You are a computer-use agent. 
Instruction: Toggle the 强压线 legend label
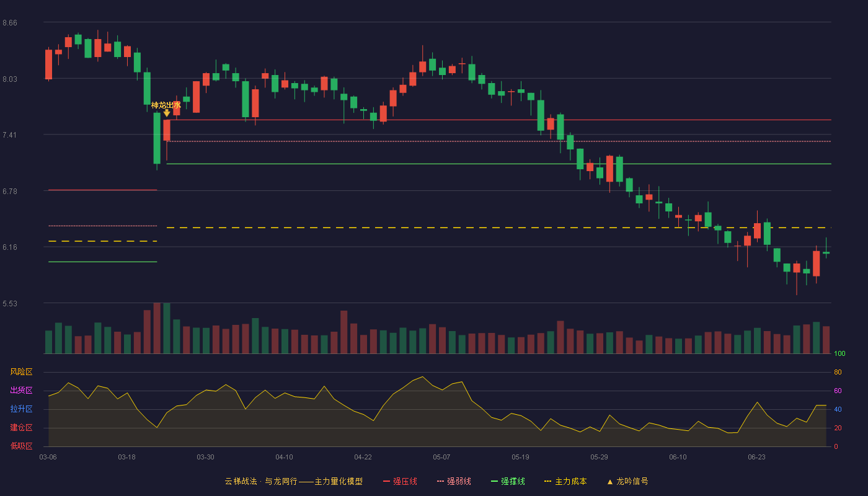(405, 481)
